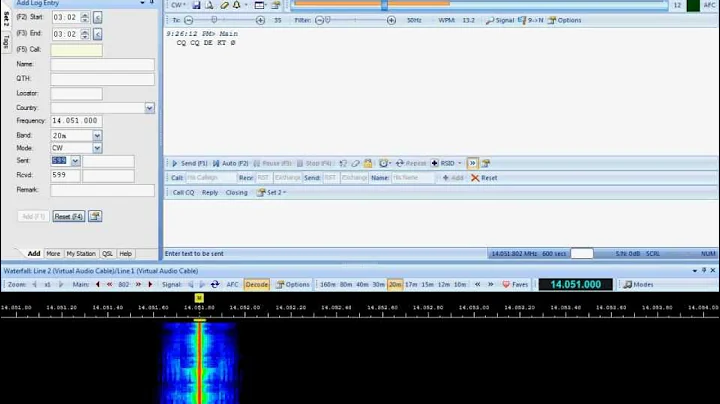Open the Help tab
The width and height of the screenshot is (720, 404).
pos(125,254)
